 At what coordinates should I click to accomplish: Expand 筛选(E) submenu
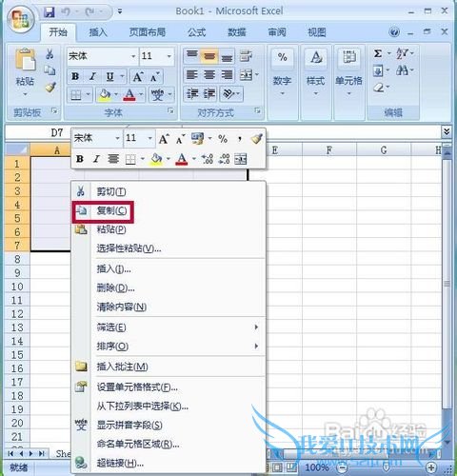(169, 327)
